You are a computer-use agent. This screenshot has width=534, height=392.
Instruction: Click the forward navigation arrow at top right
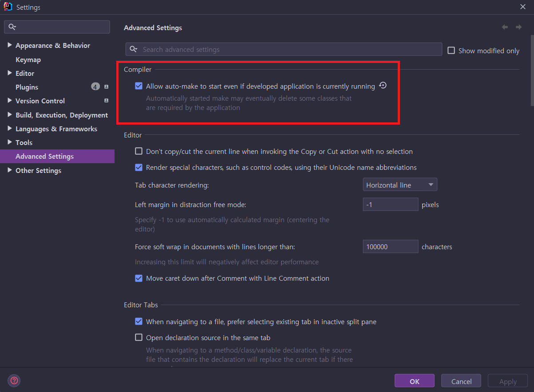(519, 27)
